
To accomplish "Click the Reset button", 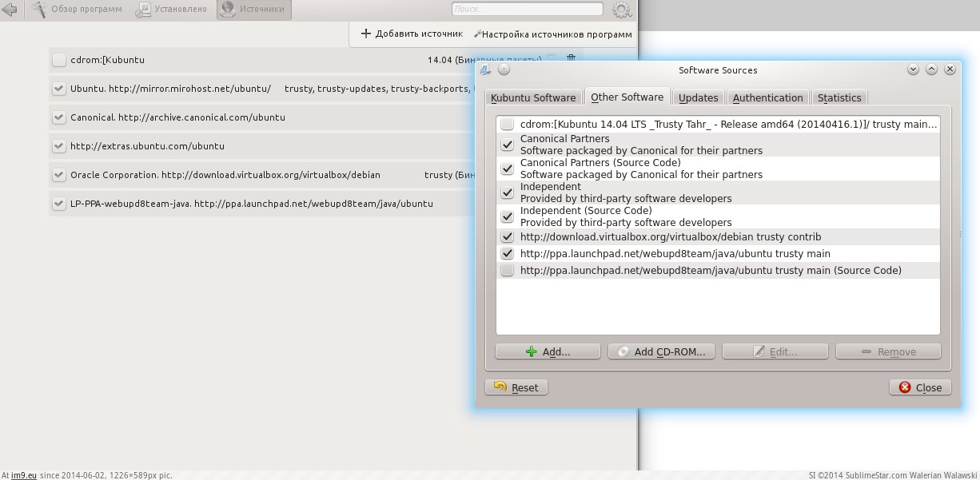I will click(516, 387).
